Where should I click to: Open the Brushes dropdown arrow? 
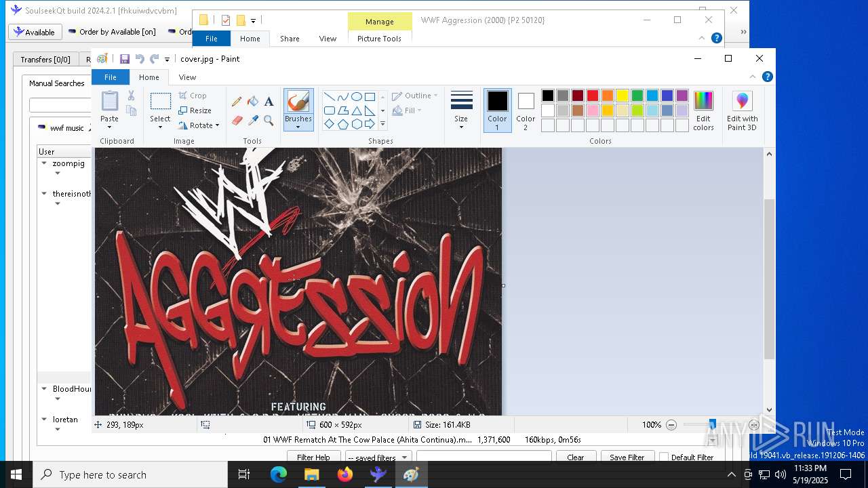point(298,127)
